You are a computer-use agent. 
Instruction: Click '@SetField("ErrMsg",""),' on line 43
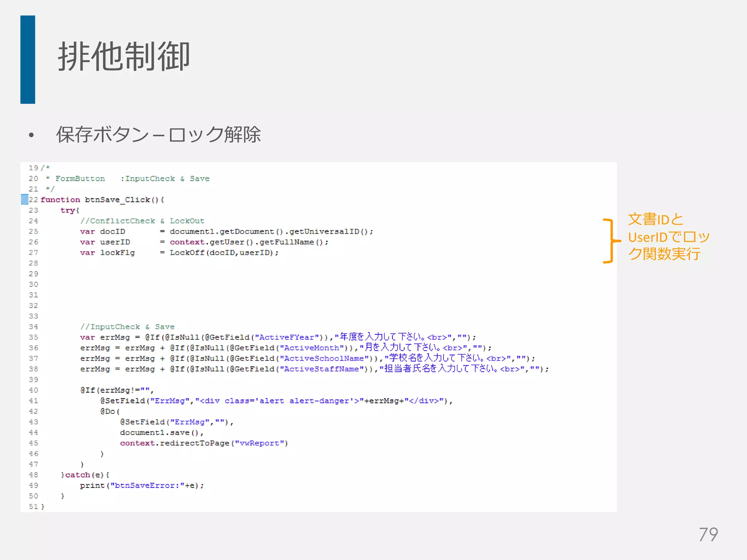(177, 422)
